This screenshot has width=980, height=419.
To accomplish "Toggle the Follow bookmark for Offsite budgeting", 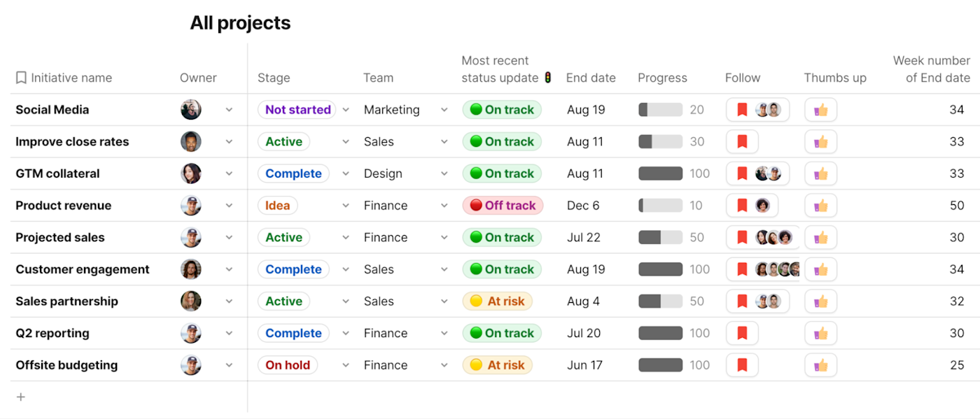I will tap(742, 365).
